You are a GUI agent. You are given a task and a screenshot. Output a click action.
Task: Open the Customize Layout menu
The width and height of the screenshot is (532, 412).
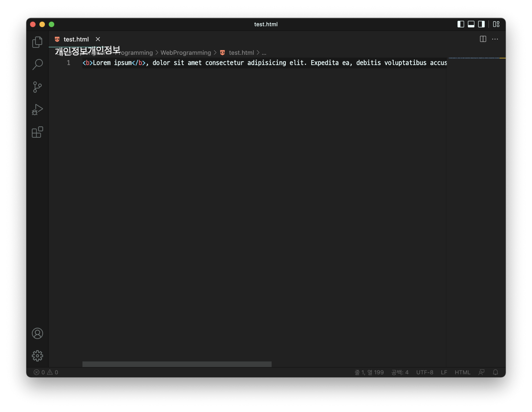tap(496, 24)
